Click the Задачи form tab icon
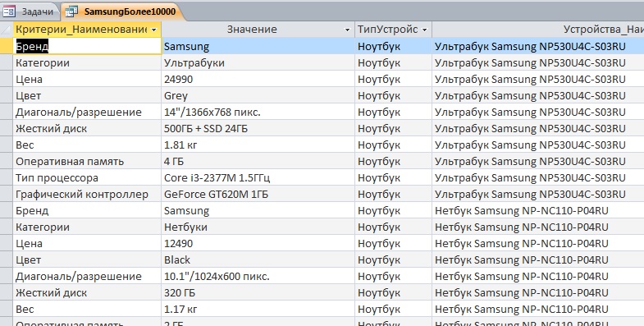Screen dimensions: 644x326 point(9,11)
